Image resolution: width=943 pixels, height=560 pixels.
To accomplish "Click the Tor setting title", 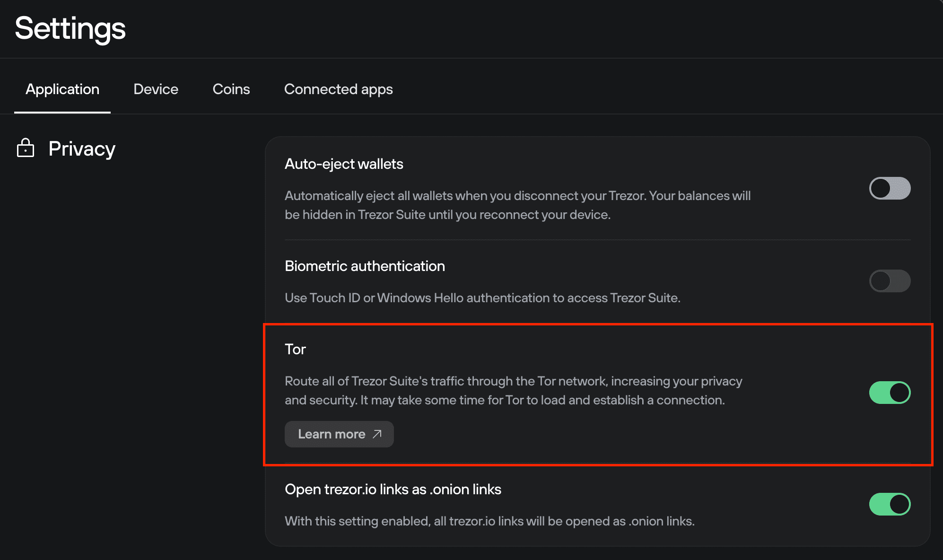I will (x=295, y=349).
